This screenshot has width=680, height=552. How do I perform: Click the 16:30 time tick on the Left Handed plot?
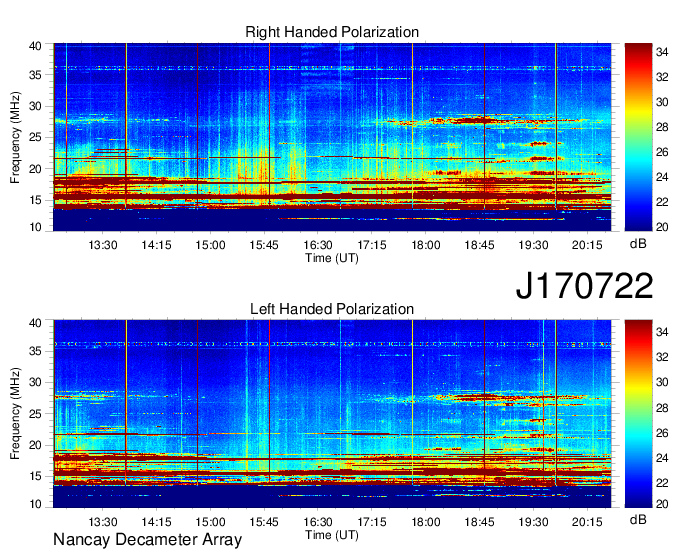pos(318,522)
